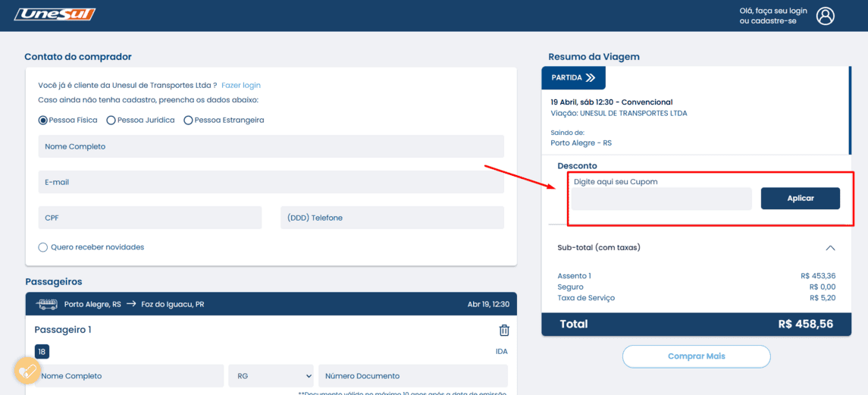Click the Resumo da Viagem heading
The image size is (868, 395).
pyautogui.click(x=594, y=57)
